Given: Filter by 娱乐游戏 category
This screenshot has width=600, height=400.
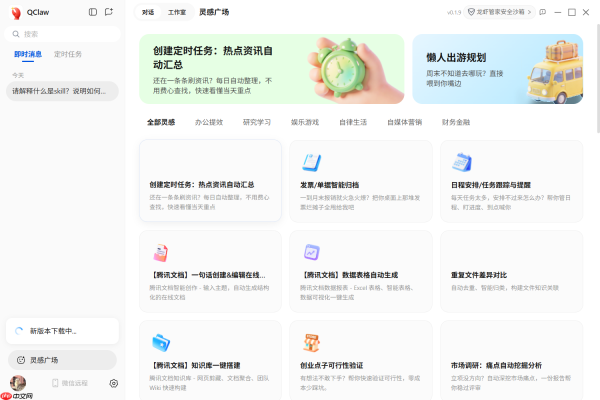Looking at the screenshot, I should tap(305, 122).
